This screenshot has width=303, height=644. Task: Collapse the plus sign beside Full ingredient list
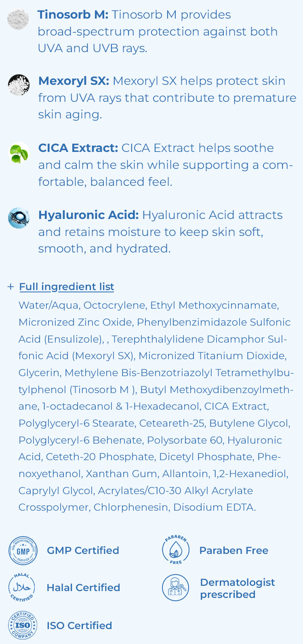pyautogui.click(x=11, y=287)
